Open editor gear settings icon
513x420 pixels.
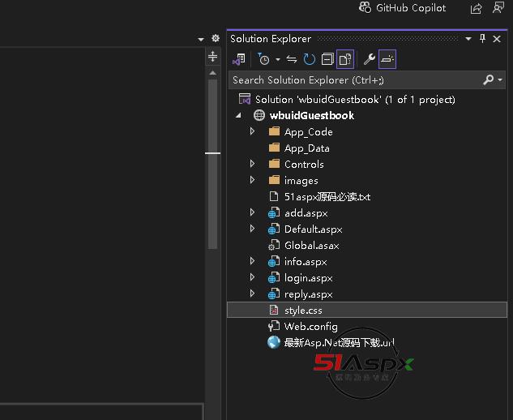tap(216, 39)
